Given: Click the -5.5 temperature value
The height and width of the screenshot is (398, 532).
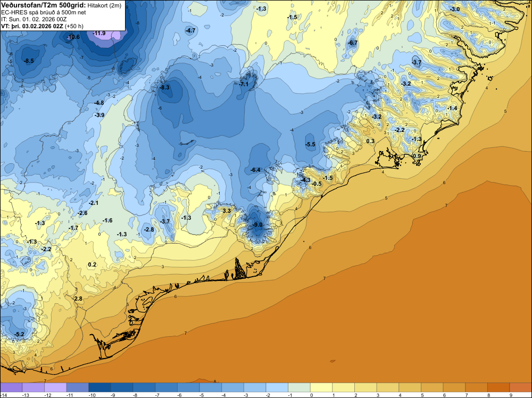Looking at the screenshot, I should coord(310,145).
